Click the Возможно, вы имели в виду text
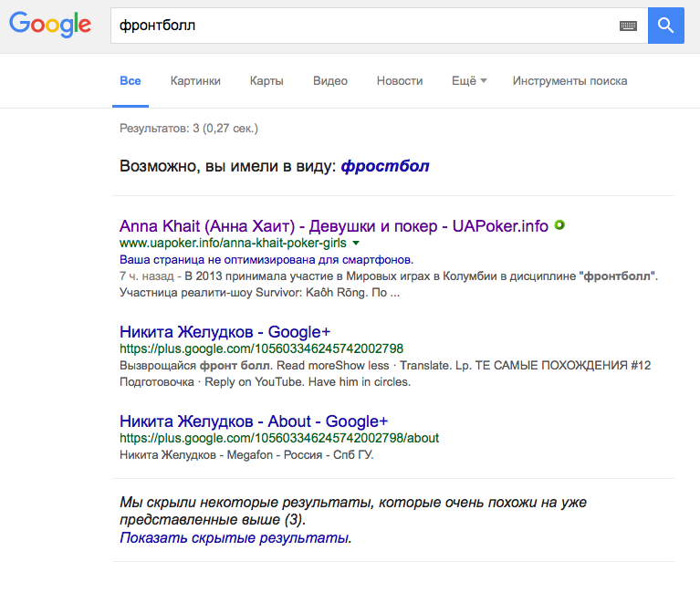The image size is (700, 603). (227, 166)
